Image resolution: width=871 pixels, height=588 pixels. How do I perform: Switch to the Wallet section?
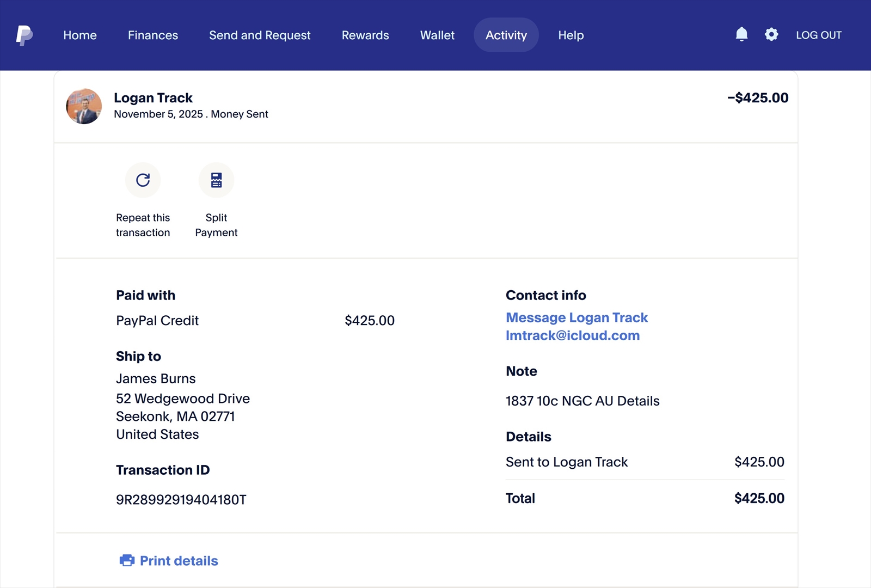437,35
